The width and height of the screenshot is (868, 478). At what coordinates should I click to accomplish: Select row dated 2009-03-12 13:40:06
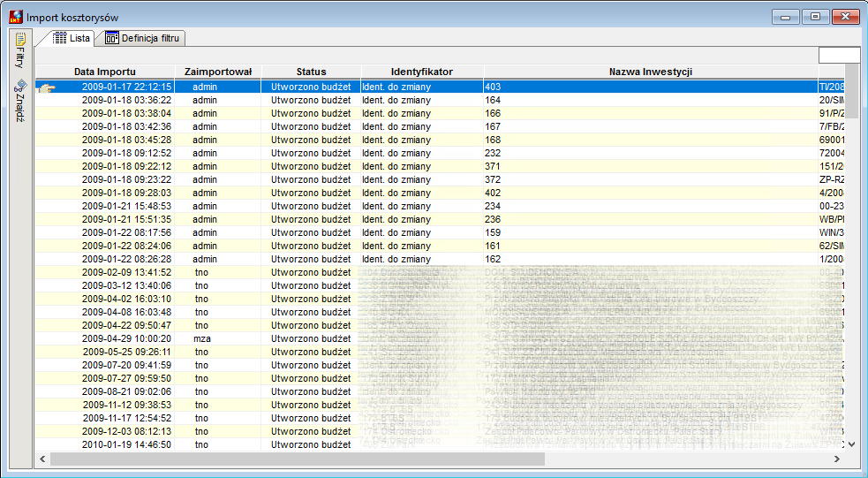[x=440, y=286]
